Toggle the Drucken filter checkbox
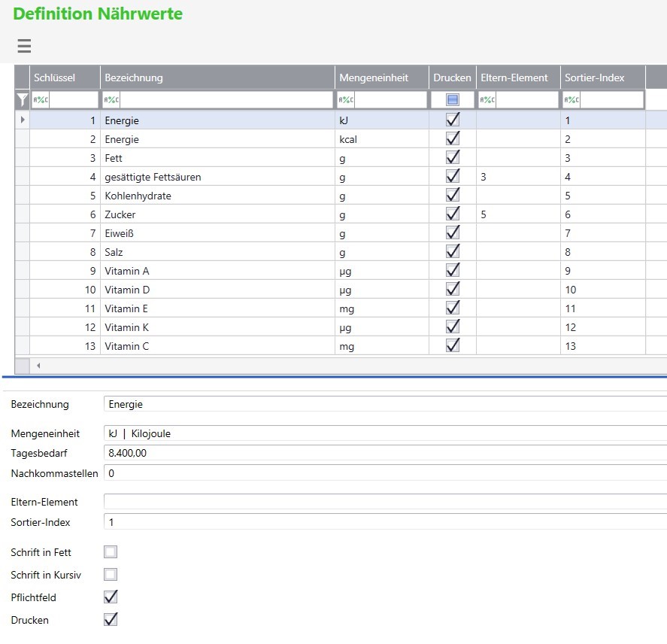 [453, 100]
